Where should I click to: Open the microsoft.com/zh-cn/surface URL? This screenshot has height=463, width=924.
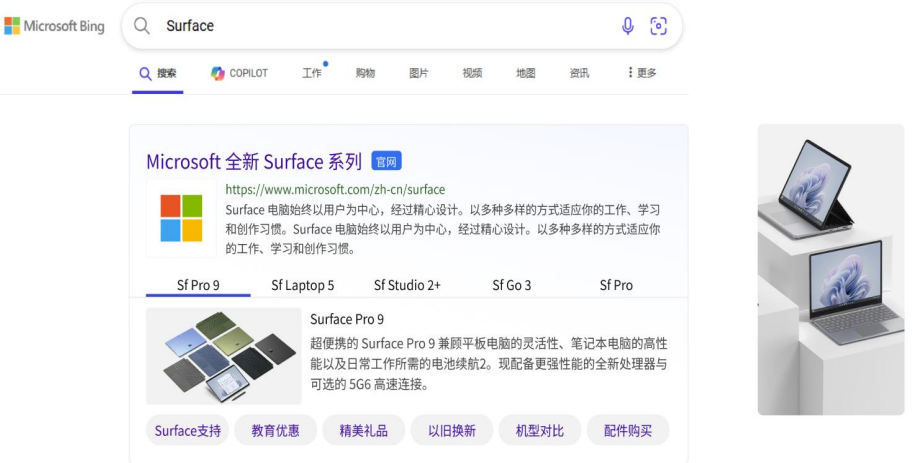coord(335,190)
